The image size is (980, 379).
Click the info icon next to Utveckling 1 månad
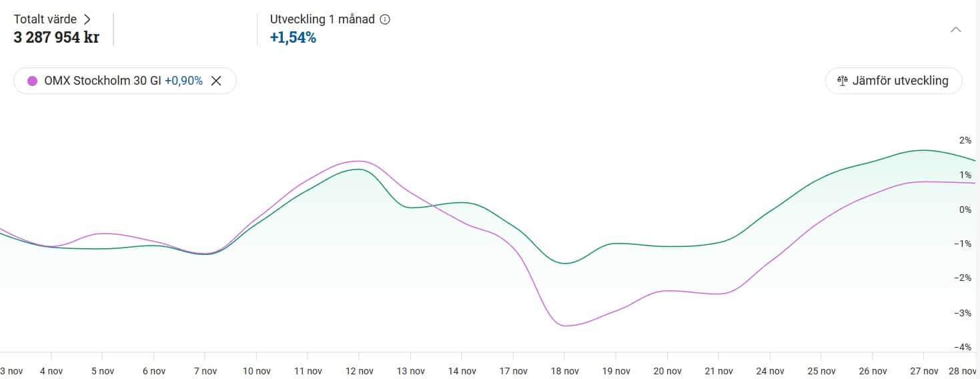click(x=385, y=19)
